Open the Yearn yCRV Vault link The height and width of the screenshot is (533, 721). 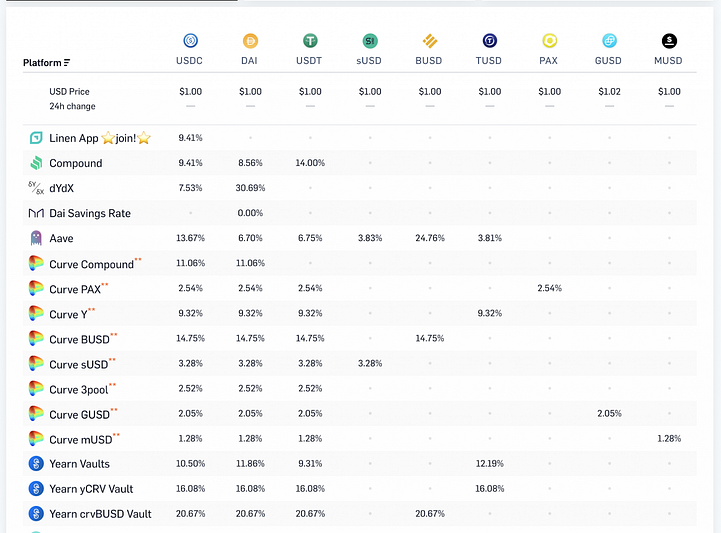click(91, 489)
